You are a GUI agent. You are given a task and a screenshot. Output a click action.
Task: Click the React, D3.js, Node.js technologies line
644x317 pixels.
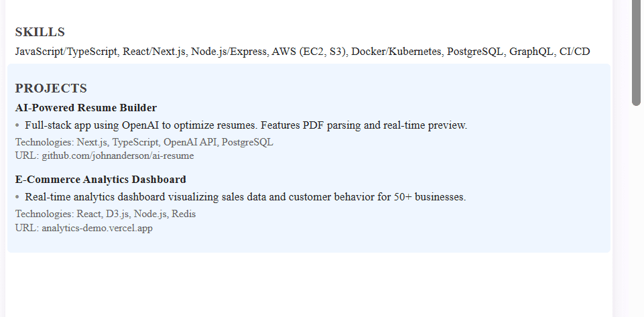106,214
